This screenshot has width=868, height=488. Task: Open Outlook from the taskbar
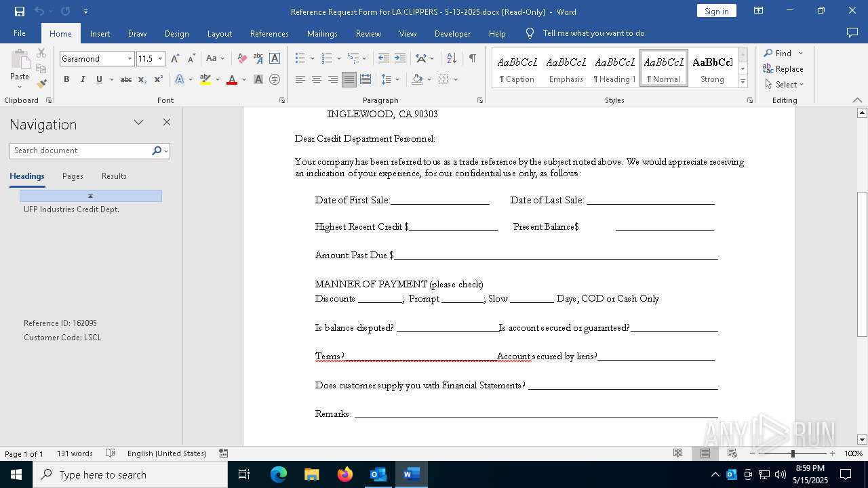(378, 474)
